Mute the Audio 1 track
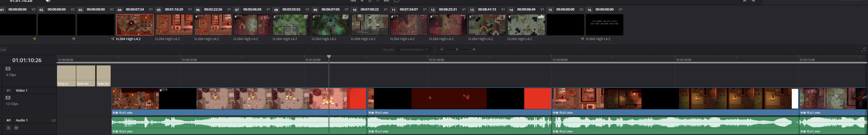The height and width of the screenshot is (135, 868). [x=16, y=128]
